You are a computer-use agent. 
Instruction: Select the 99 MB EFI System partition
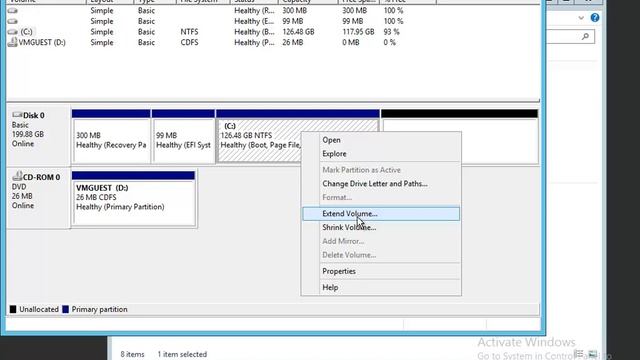(183, 136)
